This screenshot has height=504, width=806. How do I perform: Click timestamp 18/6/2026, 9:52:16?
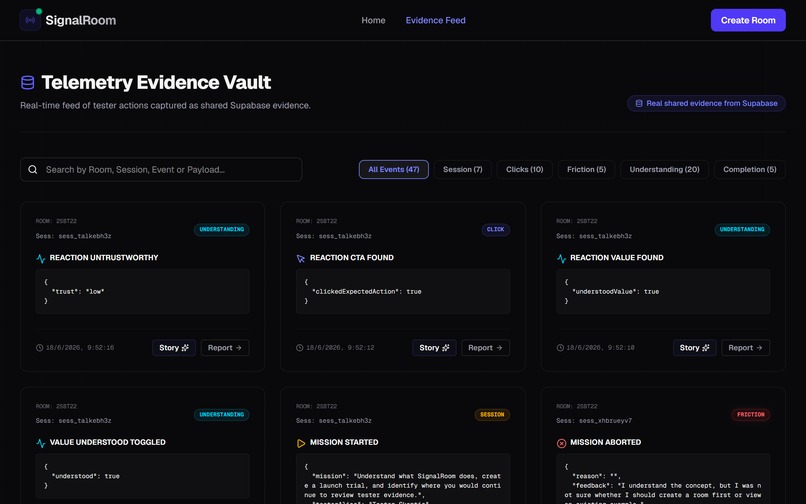pyautogui.click(x=80, y=348)
